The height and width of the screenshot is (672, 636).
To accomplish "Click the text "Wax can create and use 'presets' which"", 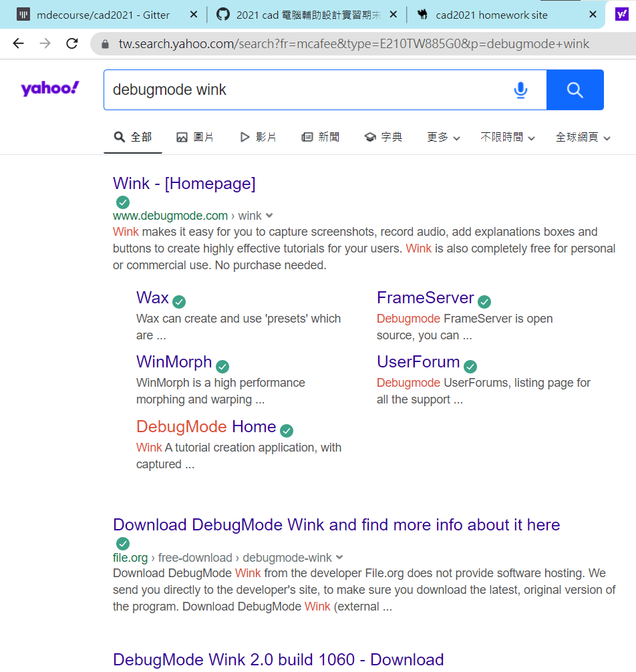I will [238, 319].
